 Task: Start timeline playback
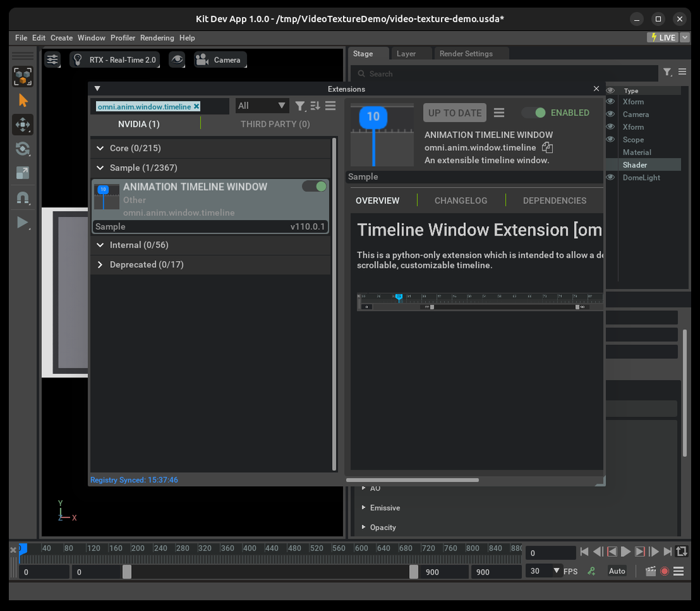pyautogui.click(x=626, y=552)
